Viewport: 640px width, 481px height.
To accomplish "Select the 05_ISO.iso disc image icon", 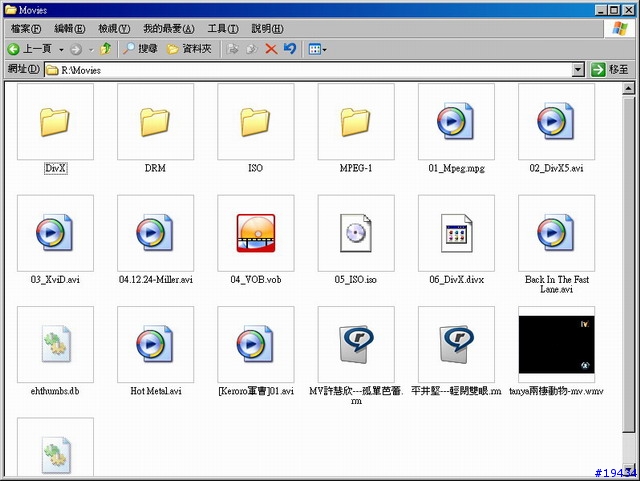I will tap(356, 233).
